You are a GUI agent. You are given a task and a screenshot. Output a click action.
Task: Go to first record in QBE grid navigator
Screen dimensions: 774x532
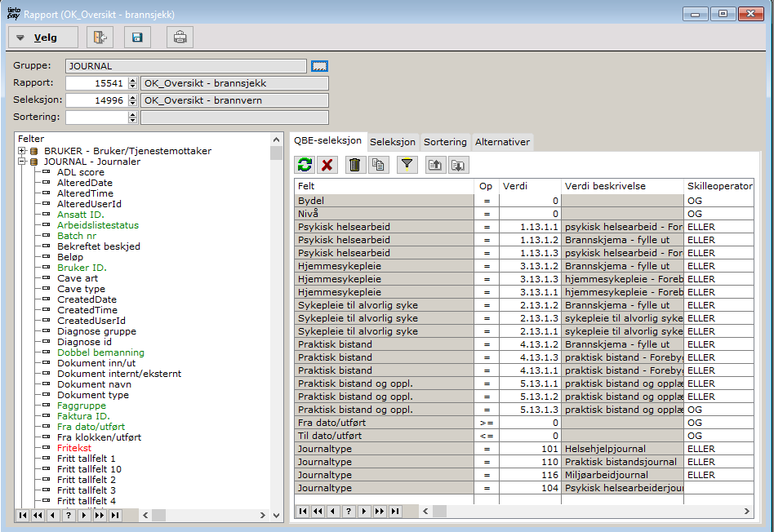[303, 512]
